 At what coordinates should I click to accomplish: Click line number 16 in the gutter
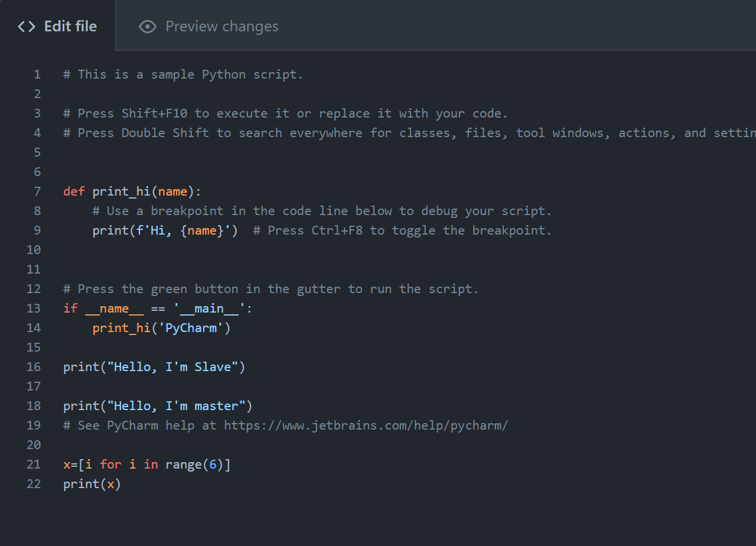(x=34, y=367)
